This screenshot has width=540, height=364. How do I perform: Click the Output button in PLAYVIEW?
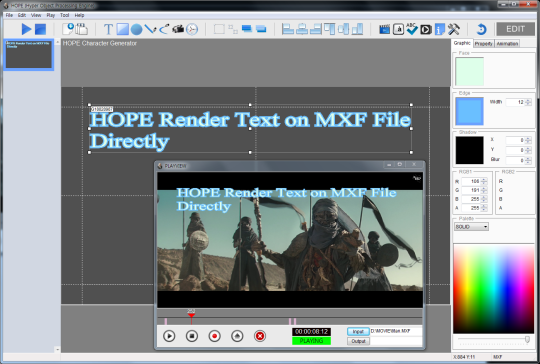tap(358, 341)
